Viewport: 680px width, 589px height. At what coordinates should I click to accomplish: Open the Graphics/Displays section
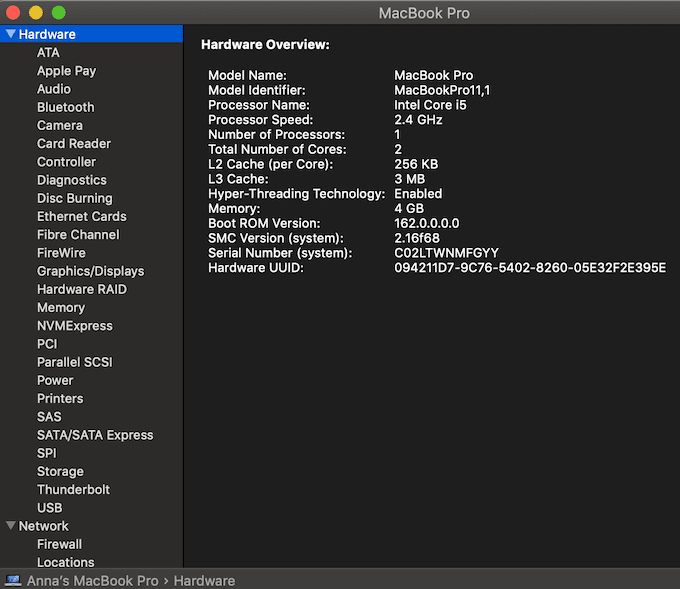[x=90, y=271]
